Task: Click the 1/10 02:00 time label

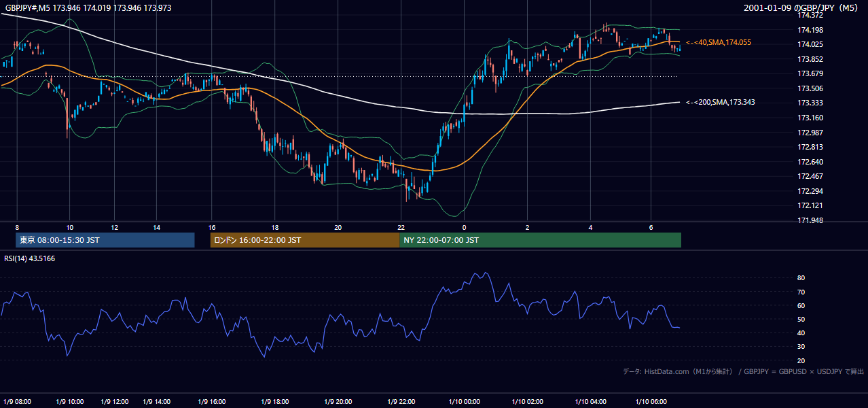Action: point(527,401)
